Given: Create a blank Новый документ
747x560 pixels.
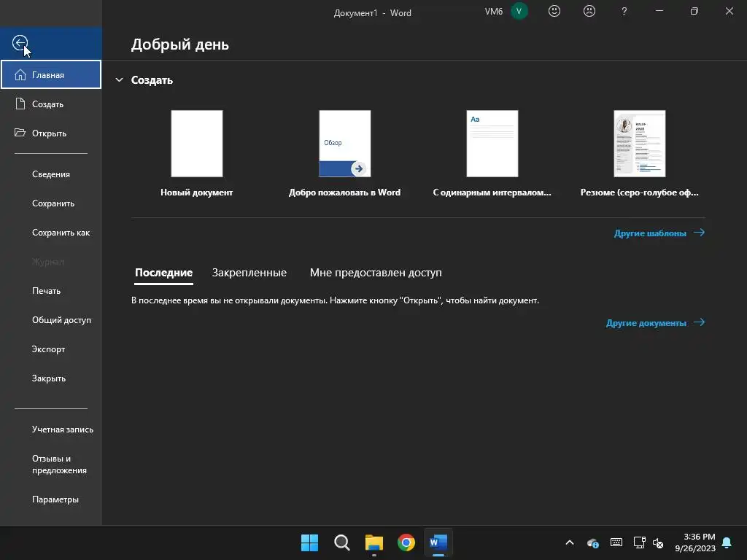Looking at the screenshot, I should pyautogui.click(x=197, y=153).
